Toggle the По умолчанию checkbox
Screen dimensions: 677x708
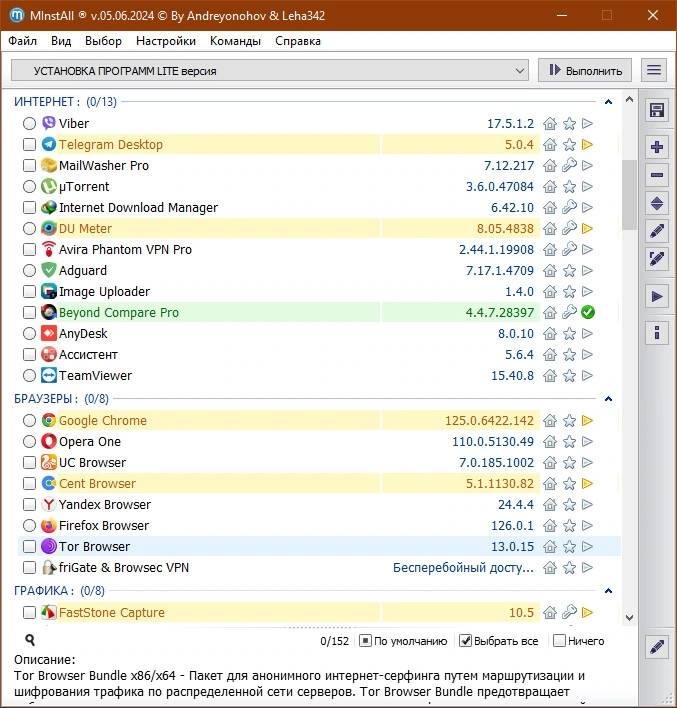pos(365,641)
